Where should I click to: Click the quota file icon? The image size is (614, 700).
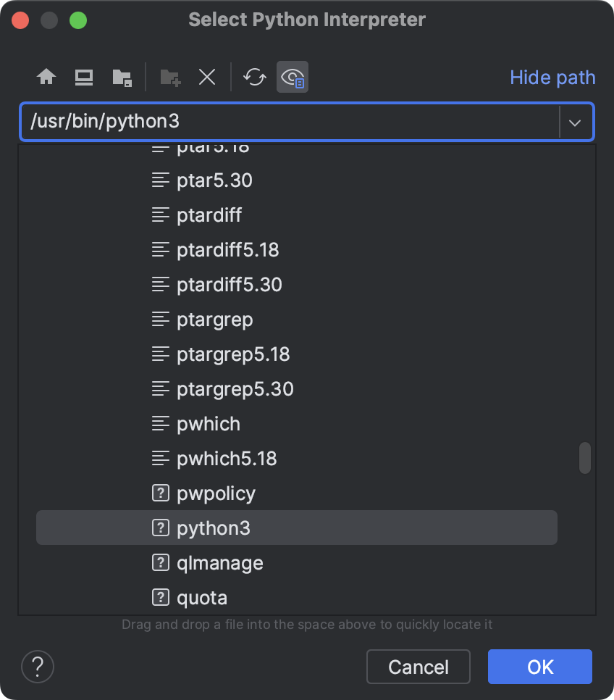click(x=160, y=598)
